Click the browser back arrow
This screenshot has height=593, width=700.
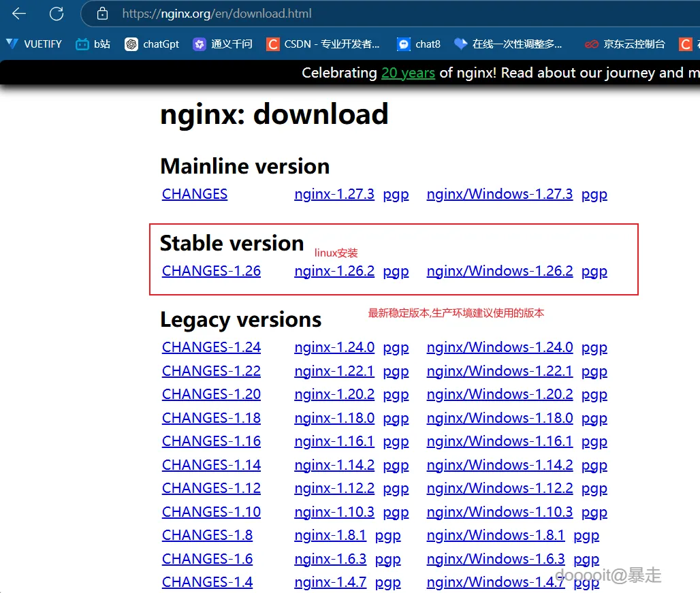(x=19, y=14)
